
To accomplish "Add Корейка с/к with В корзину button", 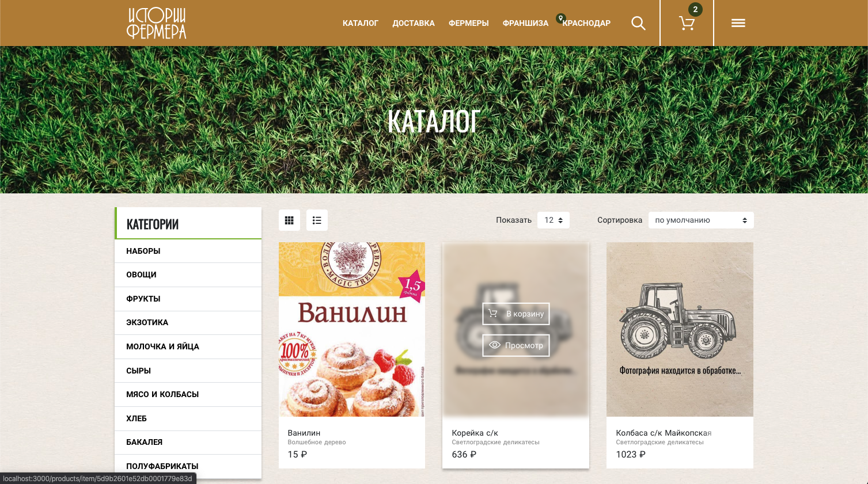I will (x=516, y=314).
